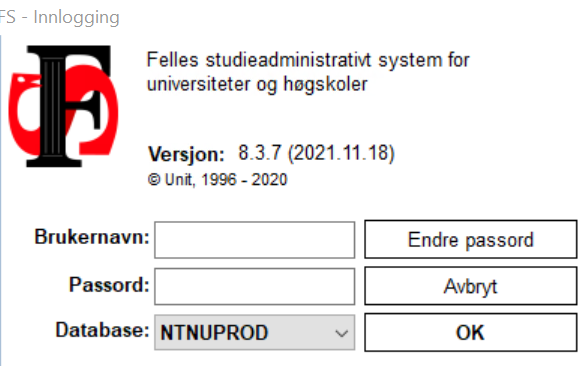Confirm login with the OK button
The width and height of the screenshot is (585, 366).
click(471, 332)
